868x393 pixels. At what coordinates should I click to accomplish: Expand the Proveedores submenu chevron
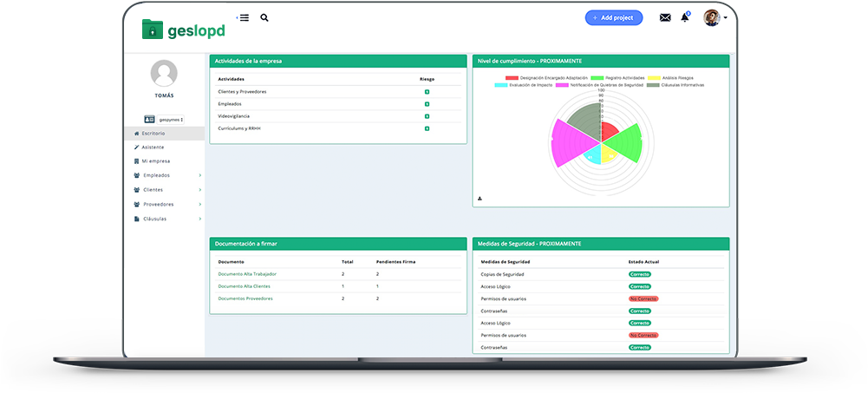pyautogui.click(x=199, y=204)
